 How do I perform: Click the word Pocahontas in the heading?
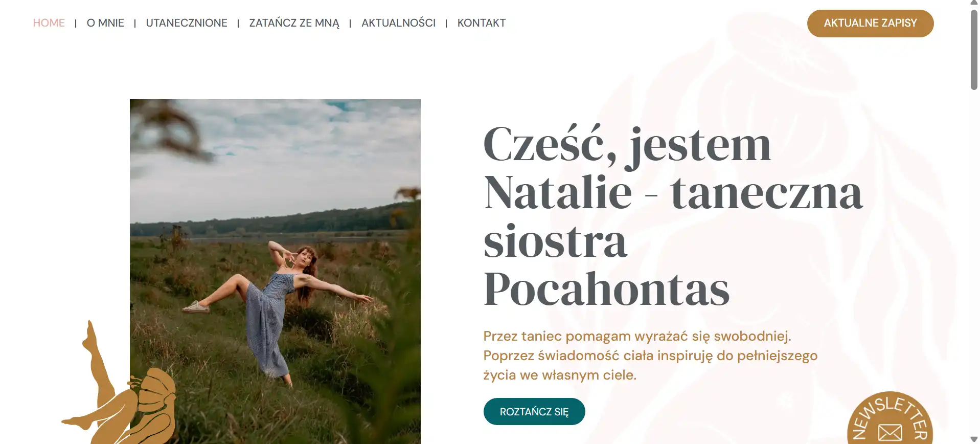[x=606, y=289]
